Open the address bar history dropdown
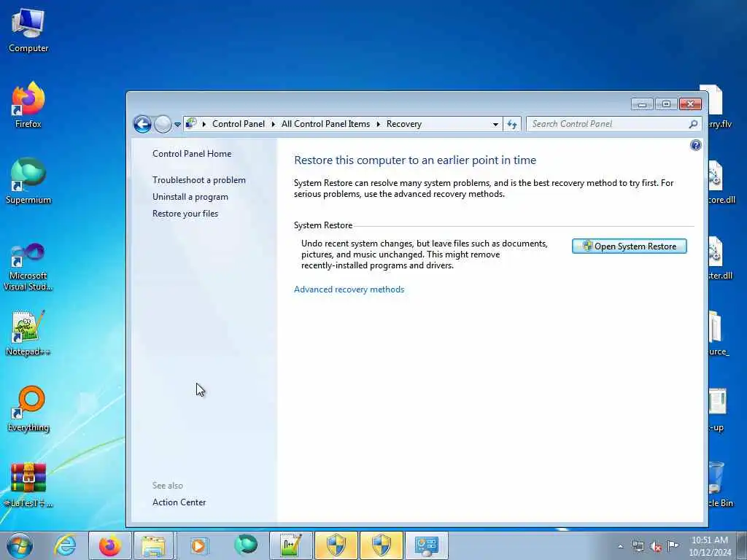The width and height of the screenshot is (747, 560). (x=495, y=124)
